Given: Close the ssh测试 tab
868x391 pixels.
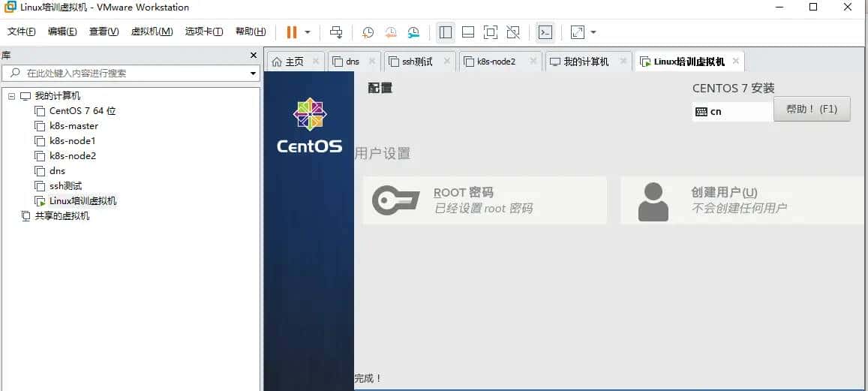Looking at the screenshot, I should point(446,61).
